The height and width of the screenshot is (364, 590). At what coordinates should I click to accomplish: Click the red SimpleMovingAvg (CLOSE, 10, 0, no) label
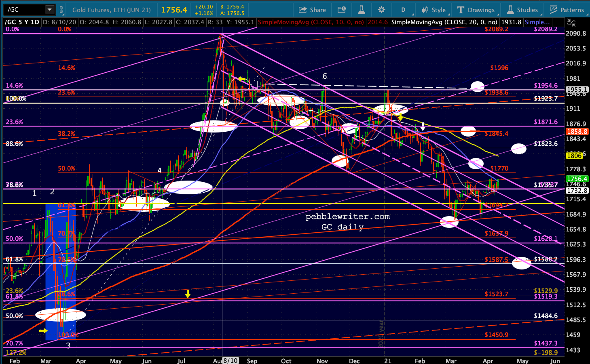[x=311, y=22]
